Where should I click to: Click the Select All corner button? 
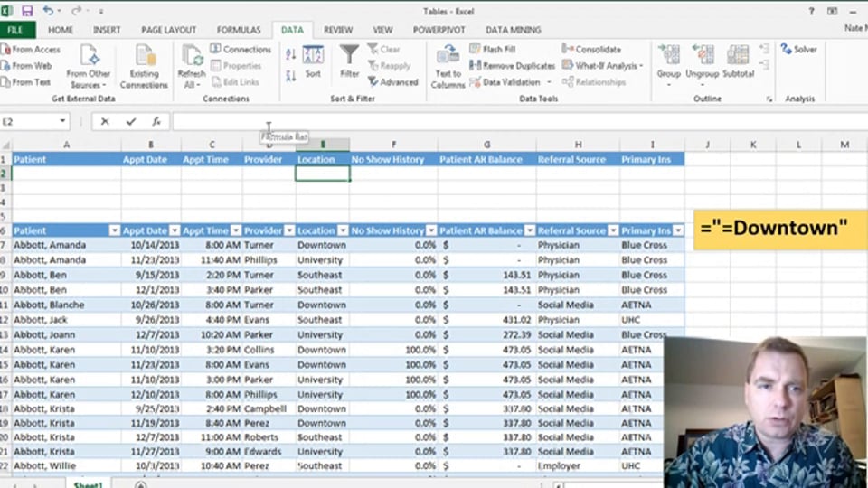pyautogui.click(x=5, y=145)
